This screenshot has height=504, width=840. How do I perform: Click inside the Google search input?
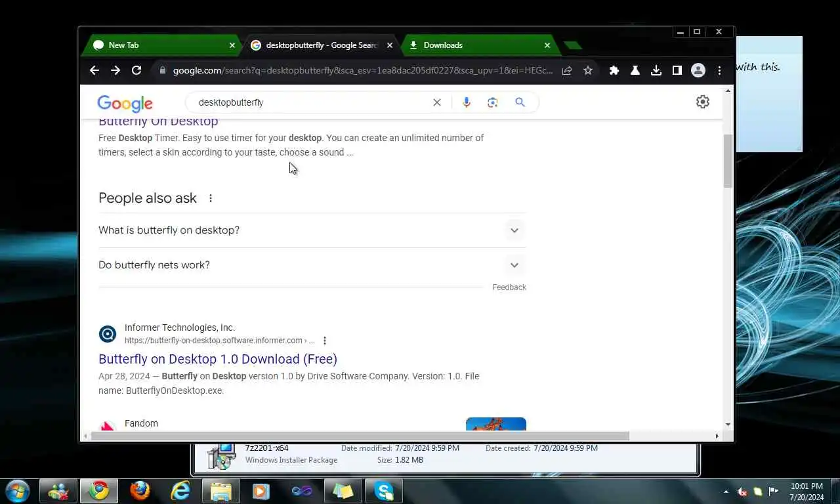312,102
